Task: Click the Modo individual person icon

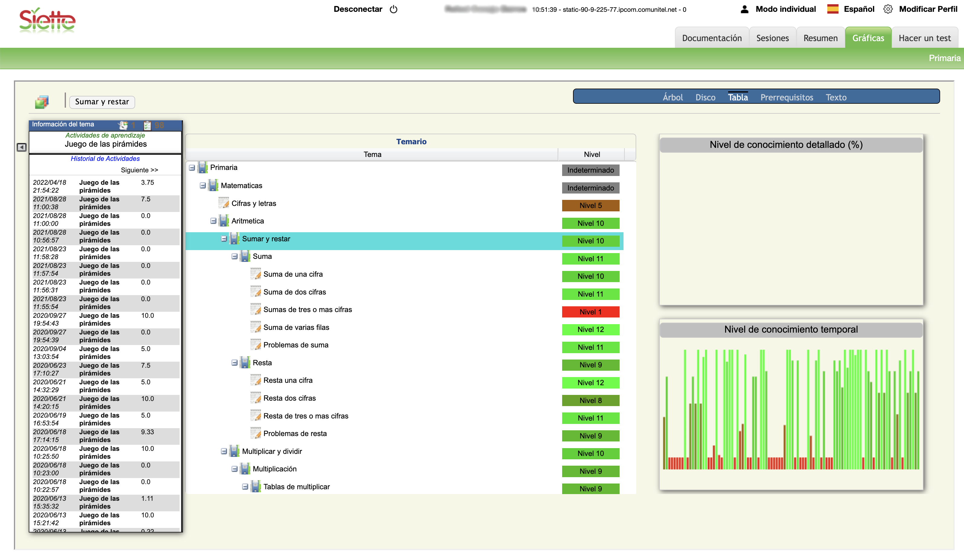Action: 744,9
